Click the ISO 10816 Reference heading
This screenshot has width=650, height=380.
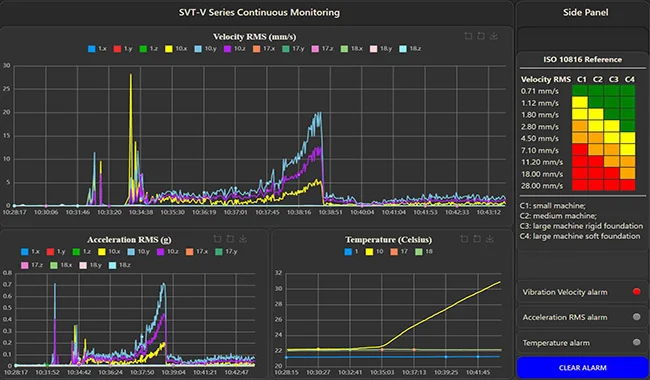tap(582, 59)
